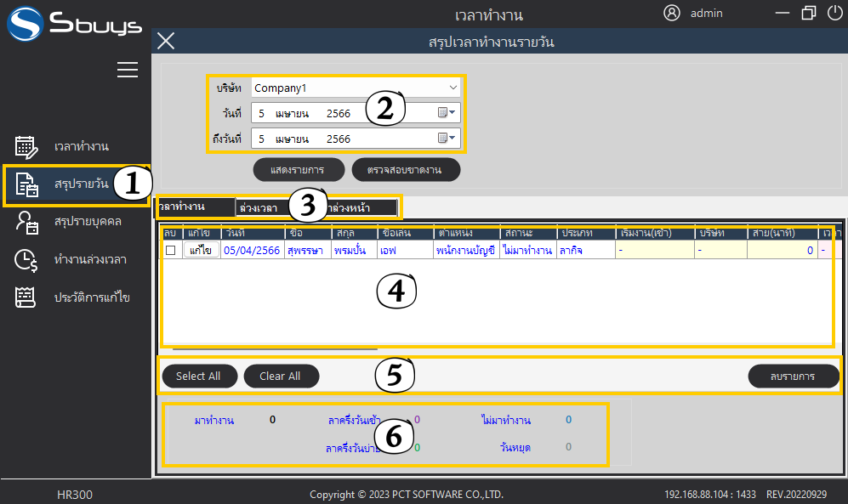
Task: Tick the checkbox in the first table row
Action: pyautogui.click(x=170, y=250)
